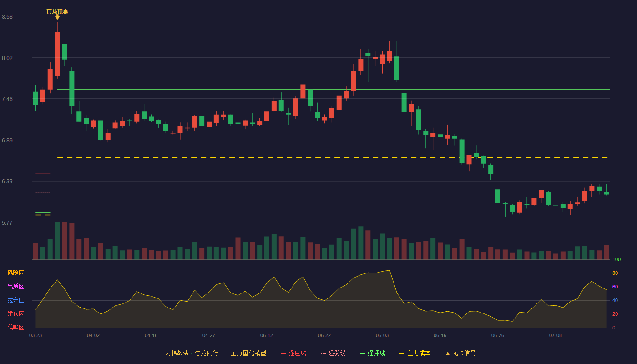Click the 20 indicator scale label
Screen dimensions: 637x364
point(615,314)
